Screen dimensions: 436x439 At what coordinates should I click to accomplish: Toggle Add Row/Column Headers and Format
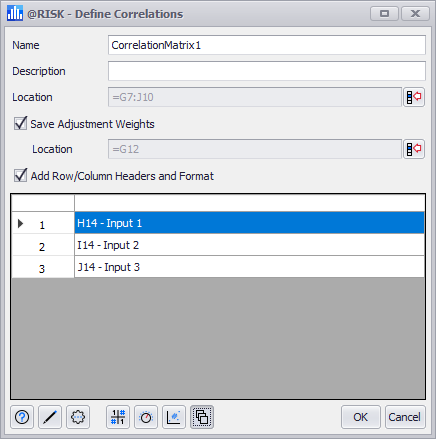[20, 175]
